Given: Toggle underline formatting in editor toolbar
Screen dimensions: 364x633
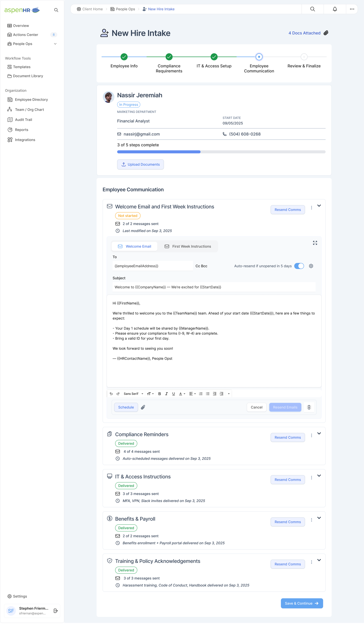Looking at the screenshot, I should pyautogui.click(x=173, y=394).
